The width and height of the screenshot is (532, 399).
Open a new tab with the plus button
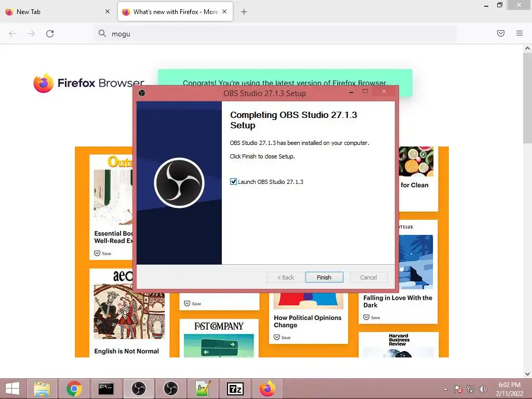click(244, 12)
